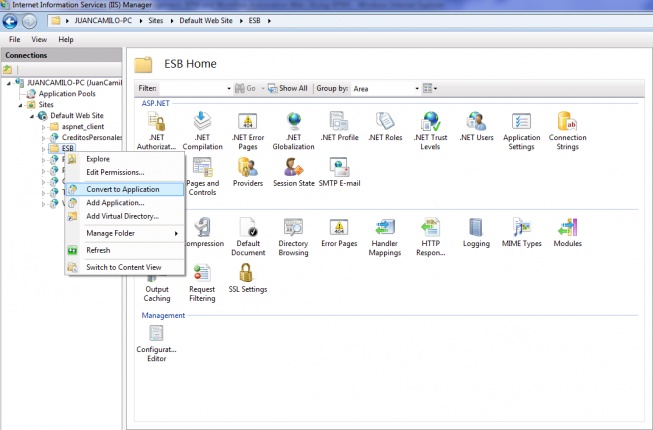Click the Connections toolbar connect icon
The height and width of the screenshot is (430, 653).
point(7,69)
